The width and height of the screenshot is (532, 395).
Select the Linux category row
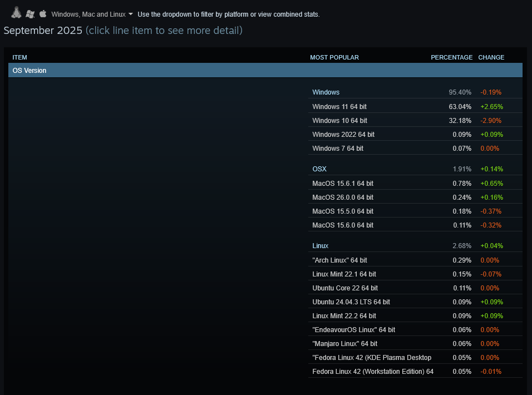coord(415,245)
